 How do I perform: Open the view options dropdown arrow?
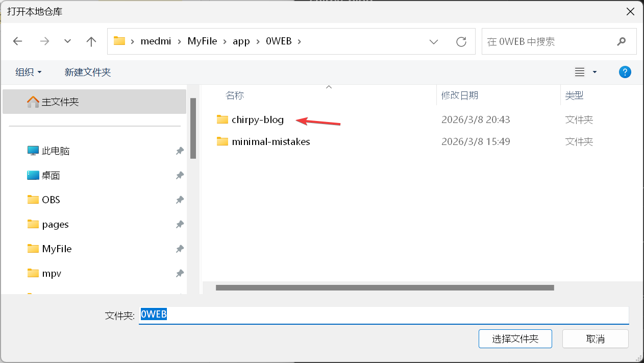595,72
